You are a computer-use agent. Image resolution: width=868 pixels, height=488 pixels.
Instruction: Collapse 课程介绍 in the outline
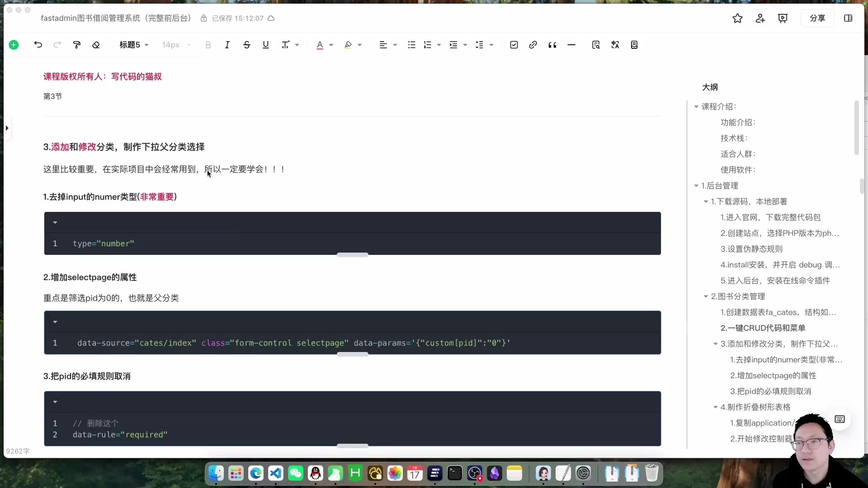[696, 107]
